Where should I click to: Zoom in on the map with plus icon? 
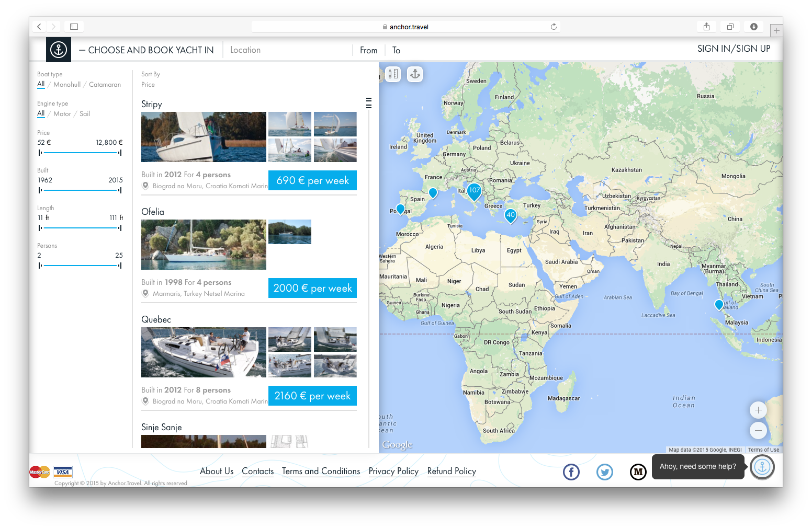758,410
